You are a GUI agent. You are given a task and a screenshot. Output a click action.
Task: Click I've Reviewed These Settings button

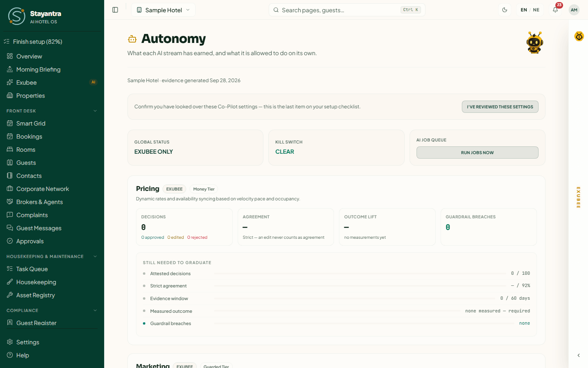coord(500,107)
